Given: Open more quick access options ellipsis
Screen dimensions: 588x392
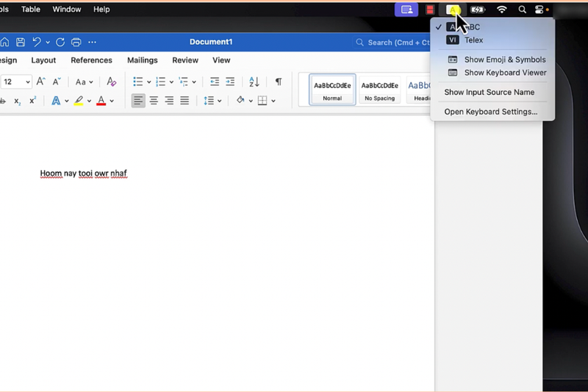Looking at the screenshot, I should (93, 42).
